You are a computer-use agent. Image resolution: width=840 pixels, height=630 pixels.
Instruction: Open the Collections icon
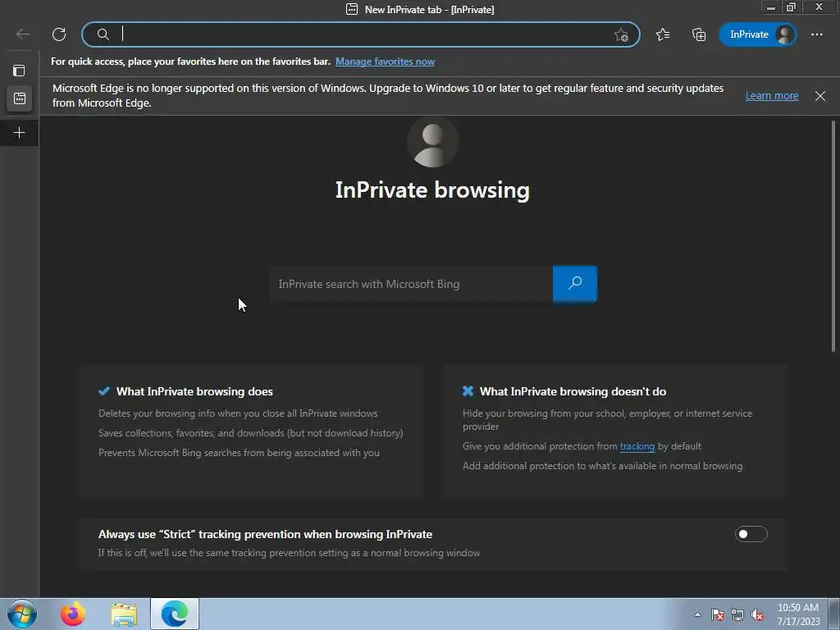(x=699, y=34)
